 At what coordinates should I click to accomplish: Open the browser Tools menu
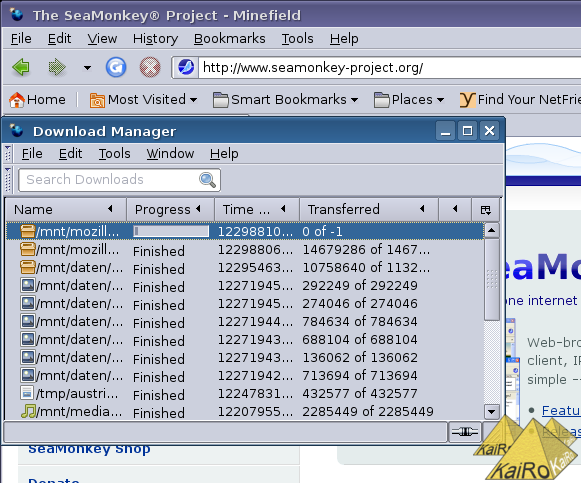tap(298, 39)
